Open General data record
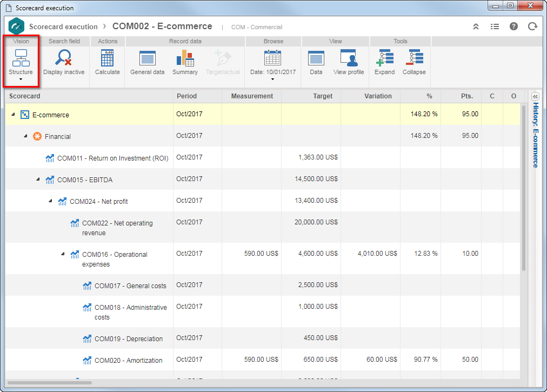 (147, 62)
